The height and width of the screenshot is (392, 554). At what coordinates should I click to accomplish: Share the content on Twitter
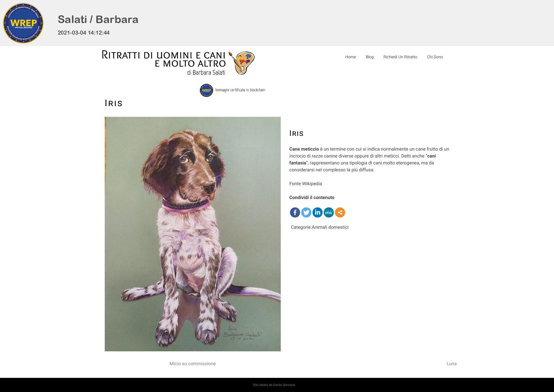(306, 213)
